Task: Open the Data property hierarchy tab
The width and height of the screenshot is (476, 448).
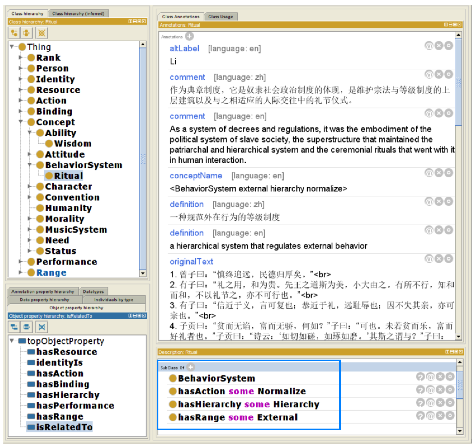Action: point(44,300)
